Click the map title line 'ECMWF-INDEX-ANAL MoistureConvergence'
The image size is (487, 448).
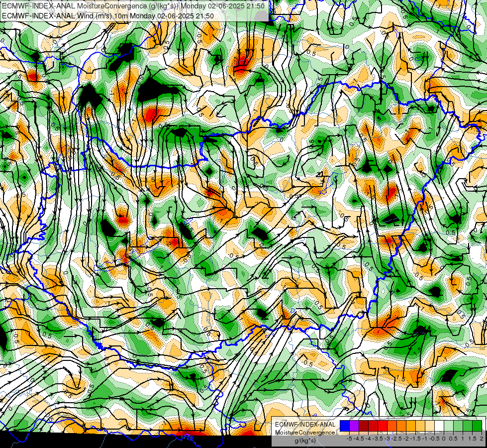coord(133,6)
